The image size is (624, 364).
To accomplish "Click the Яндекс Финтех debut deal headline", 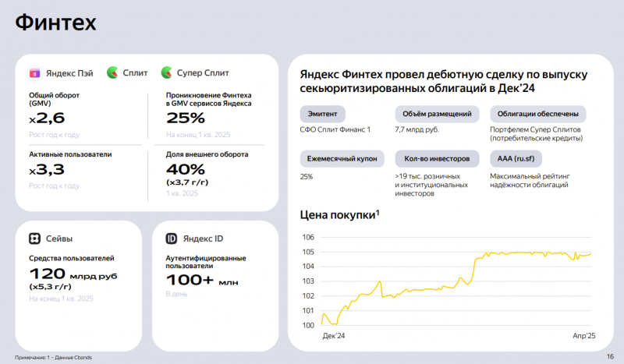I will point(443,81).
